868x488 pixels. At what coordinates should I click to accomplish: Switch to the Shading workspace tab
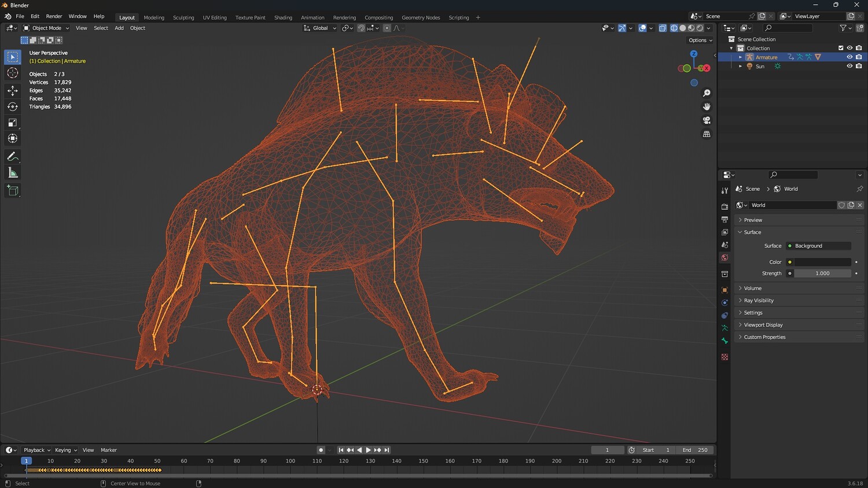tap(283, 17)
